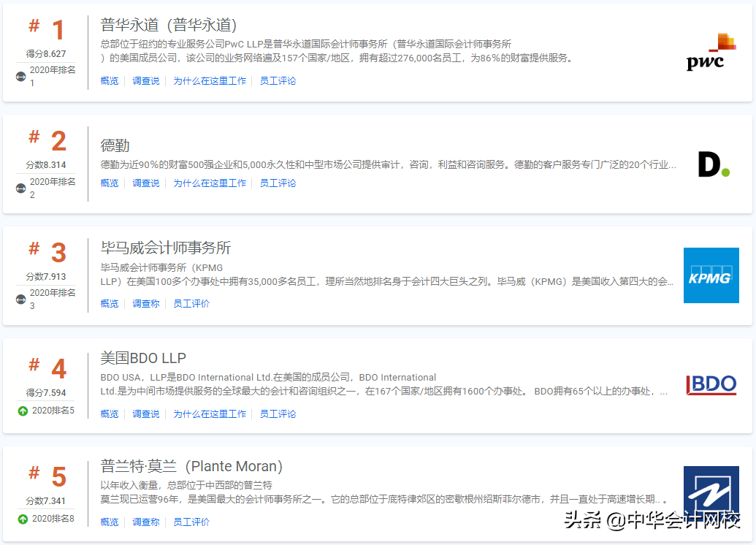Open 概览 link under 普华永道
The width and height of the screenshot is (756, 545).
click(109, 80)
